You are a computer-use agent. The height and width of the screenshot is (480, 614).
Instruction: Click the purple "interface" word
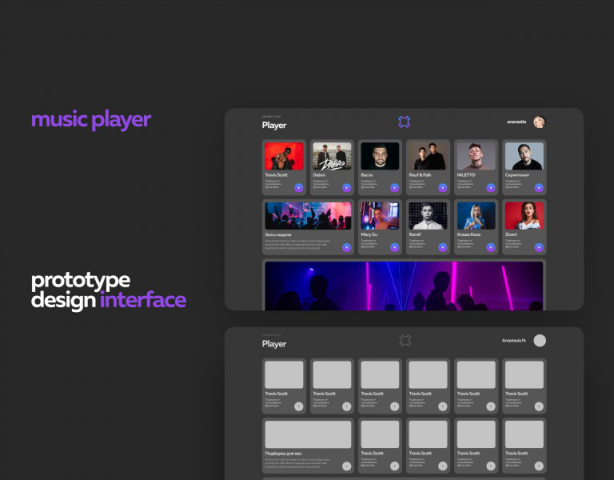(143, 300)
